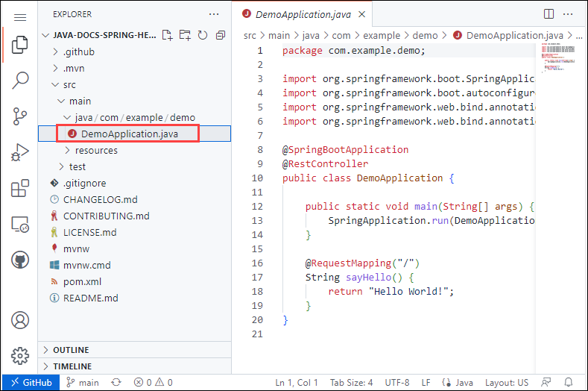Viewport: 588px width, 391px height.
Task: Refresh the Explorer file tree
Action: 203,35
